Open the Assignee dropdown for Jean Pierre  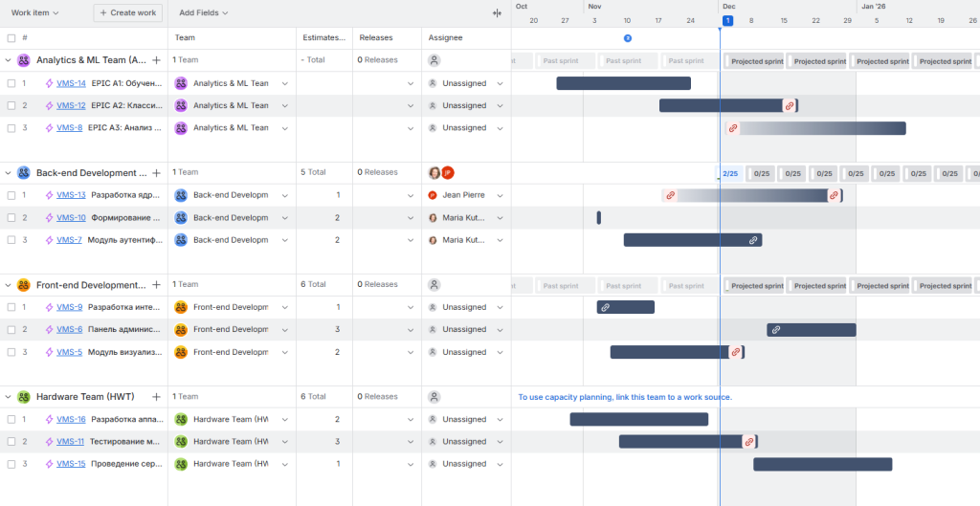500,195
